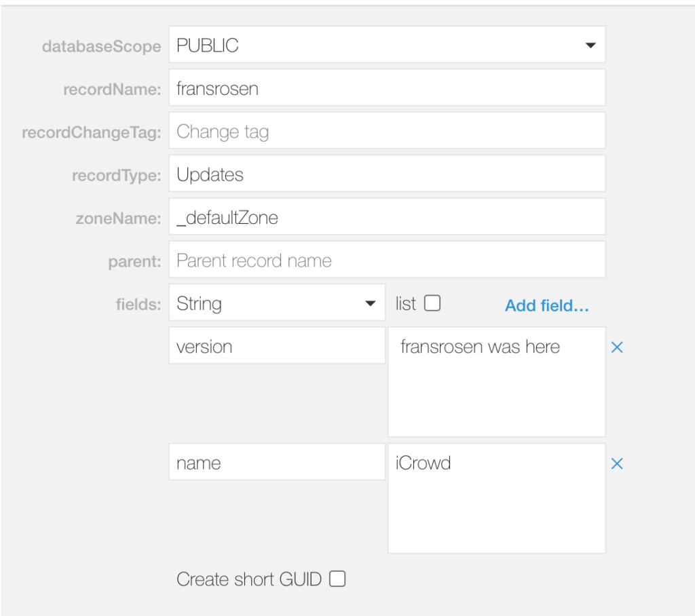Viewport: 695px width, 616px height.
Task: Select the Add field… blue text
Action: tap(546, 306)
